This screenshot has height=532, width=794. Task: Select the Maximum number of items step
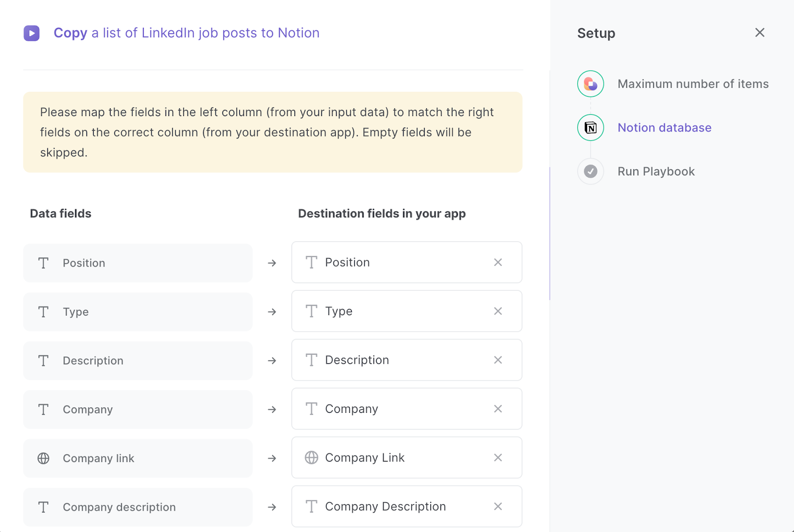coord(693,84)
